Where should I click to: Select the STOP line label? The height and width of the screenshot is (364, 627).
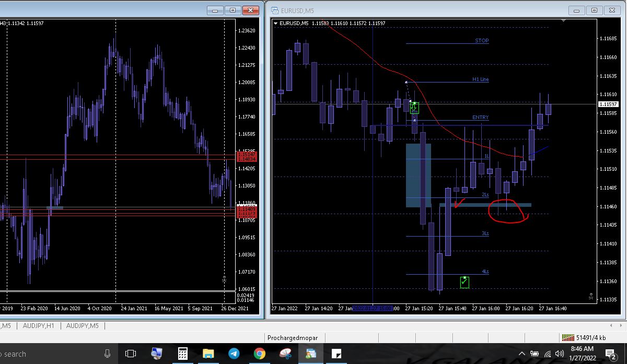(482, 41)
